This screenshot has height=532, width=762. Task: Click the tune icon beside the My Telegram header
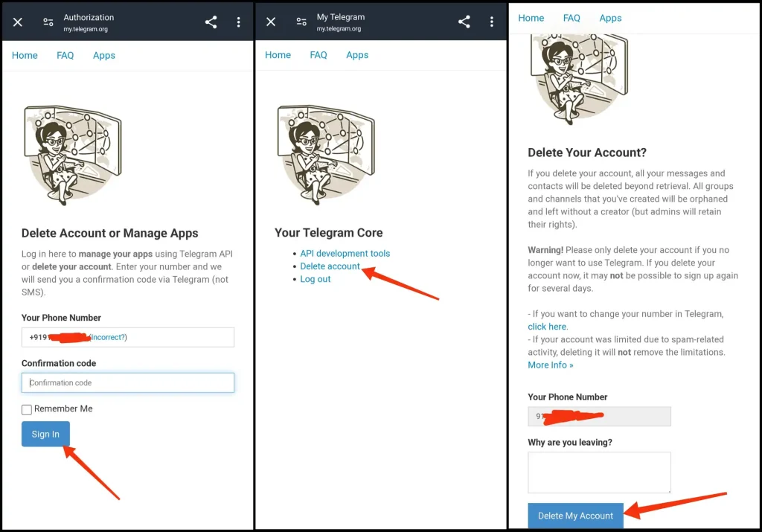click(x=301, y=22)
